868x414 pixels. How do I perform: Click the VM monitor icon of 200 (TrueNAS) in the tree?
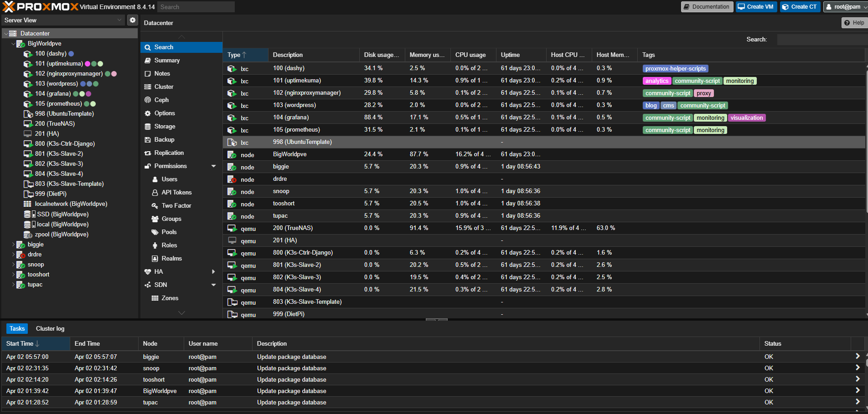28,124
